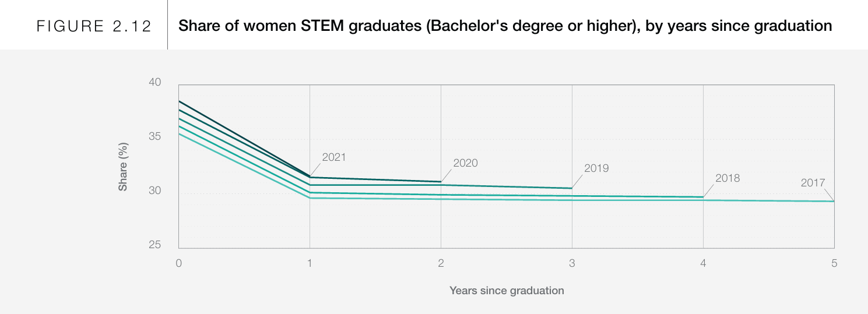The width and height of the screenshot is (868, 314).
Task: Select the x-axis tick label 2
Action: tap(441, 263)
